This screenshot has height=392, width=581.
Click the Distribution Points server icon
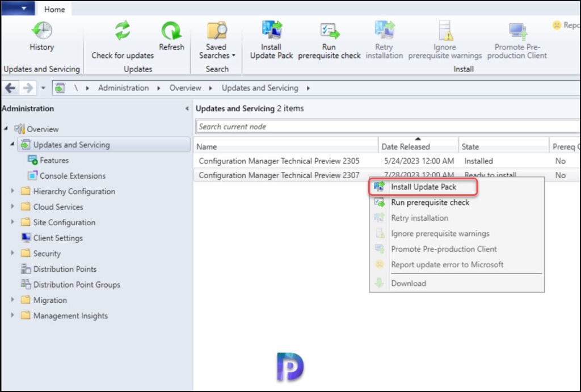click(26, 269)
